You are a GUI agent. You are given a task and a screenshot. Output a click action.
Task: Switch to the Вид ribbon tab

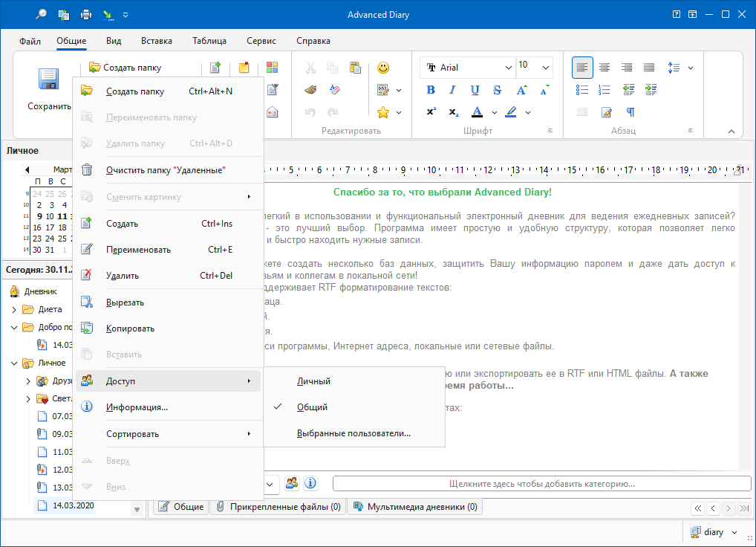[114, 41]
